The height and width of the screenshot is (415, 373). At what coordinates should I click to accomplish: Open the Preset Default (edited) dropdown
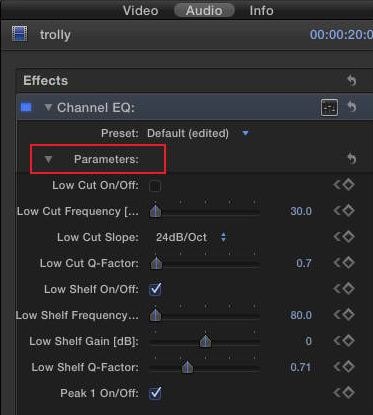198,133
